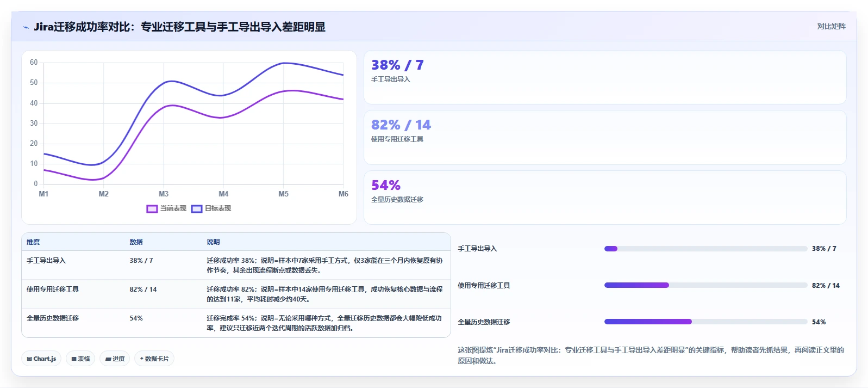Click the 使用专用迁移工具 progress bar
Screen dimensions: 868x388
click(x=705, y=285)
